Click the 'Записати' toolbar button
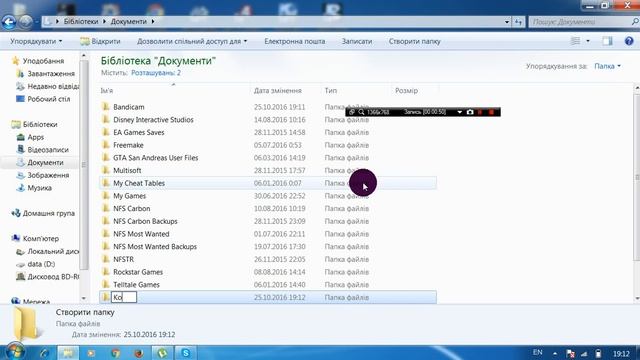This screenshot has height=360, width=640. [x=357, y=41]
